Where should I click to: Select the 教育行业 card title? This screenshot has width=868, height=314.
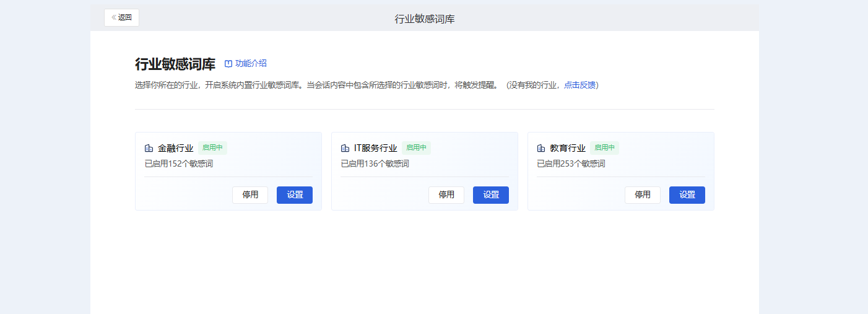[568, 148]
